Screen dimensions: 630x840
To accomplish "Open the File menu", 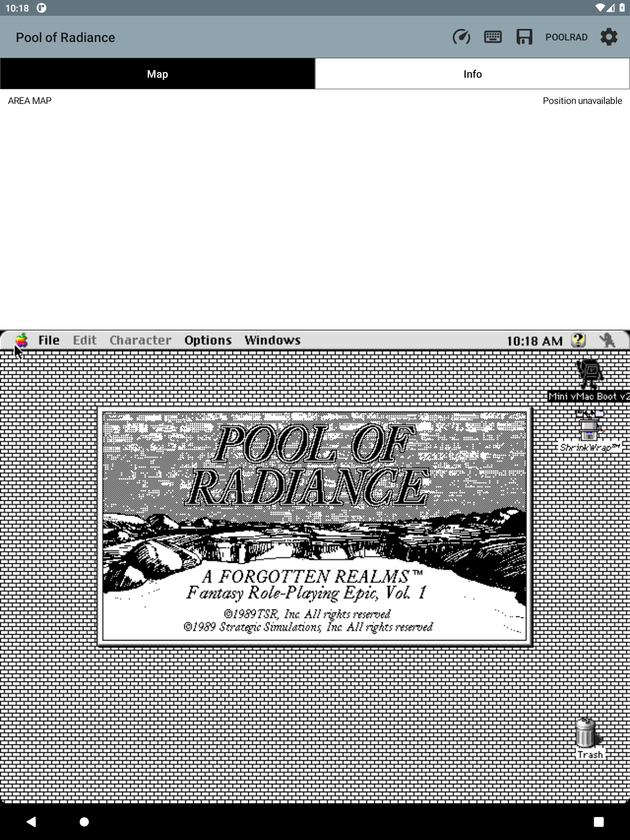I will [49, 340].
